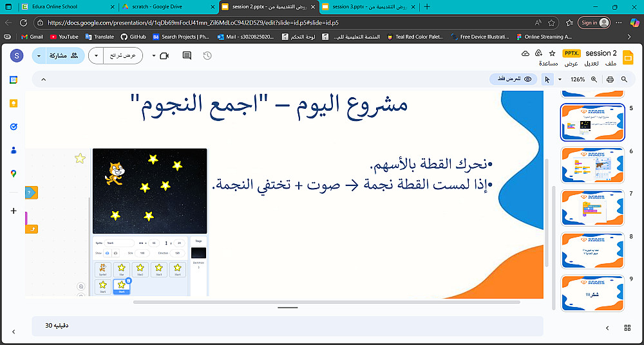Check the cloud document status icon

coord(526,53)
